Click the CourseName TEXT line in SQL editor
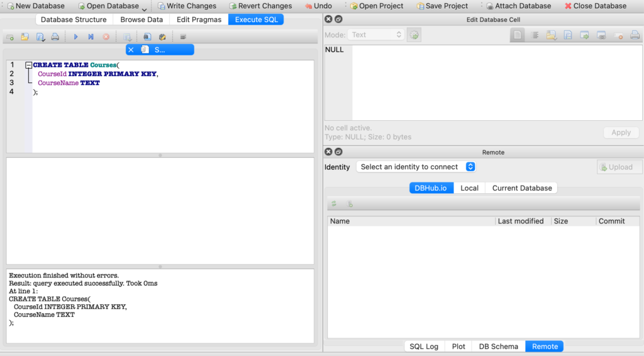The width and height of the screenshot is (644, 356). (69, 83)
